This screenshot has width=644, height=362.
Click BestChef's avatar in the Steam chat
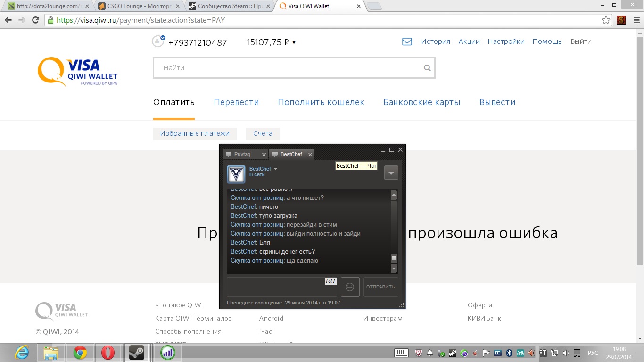click(x=236, y=174)
